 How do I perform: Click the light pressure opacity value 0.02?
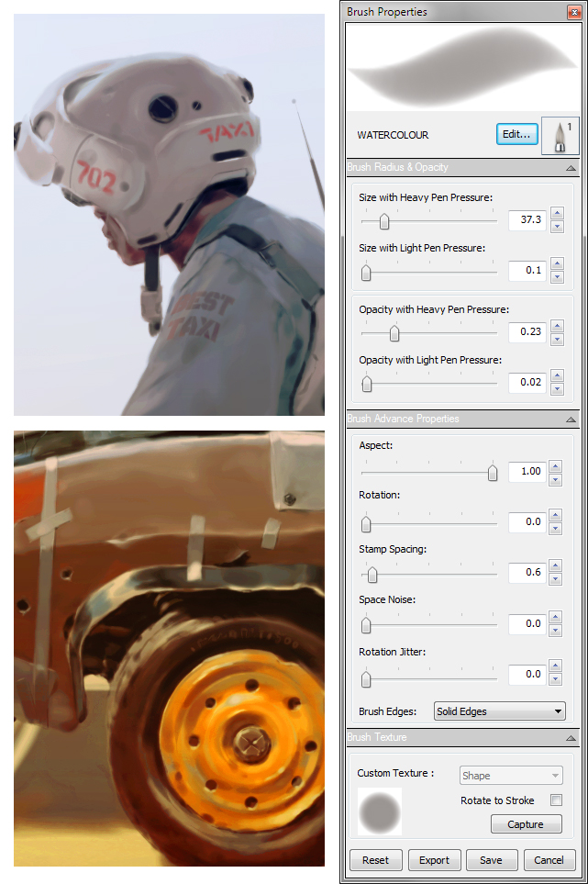(527, 382)
